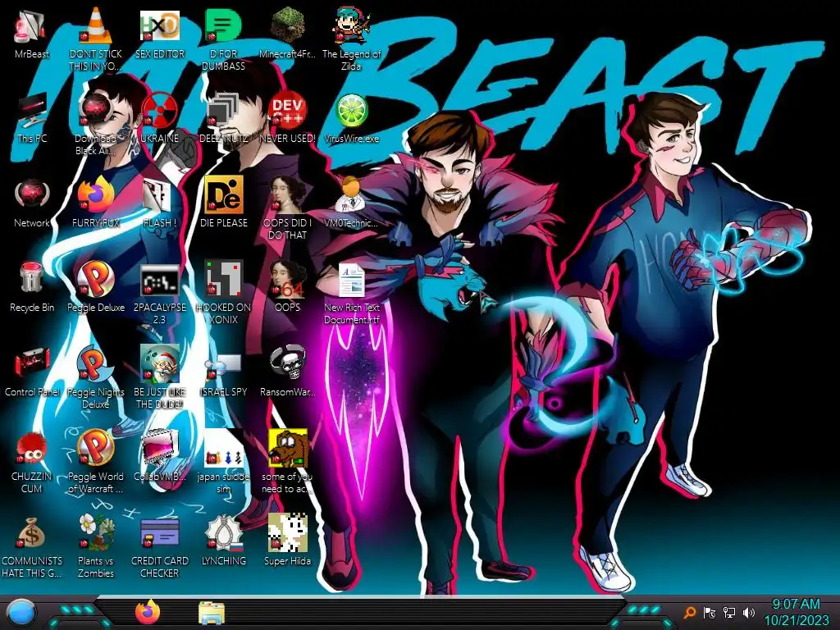This screenshot has width=840, height=630.
Task: Open File Explorer from the taskbar
Action: point(212,614)
